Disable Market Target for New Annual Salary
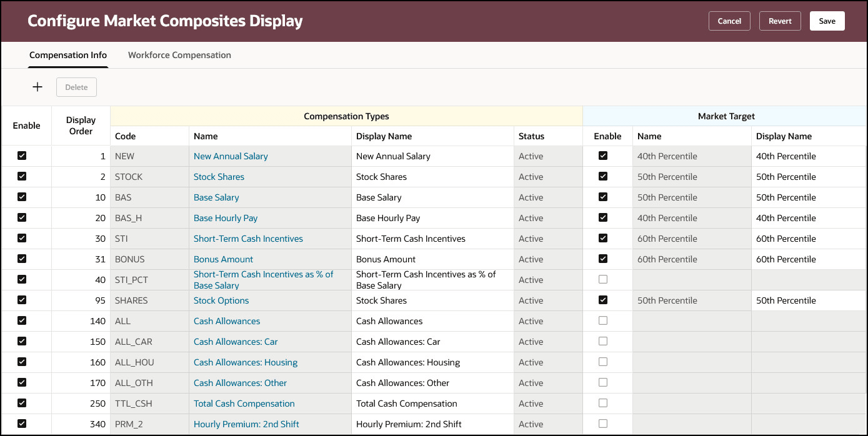 coord(603,156)
